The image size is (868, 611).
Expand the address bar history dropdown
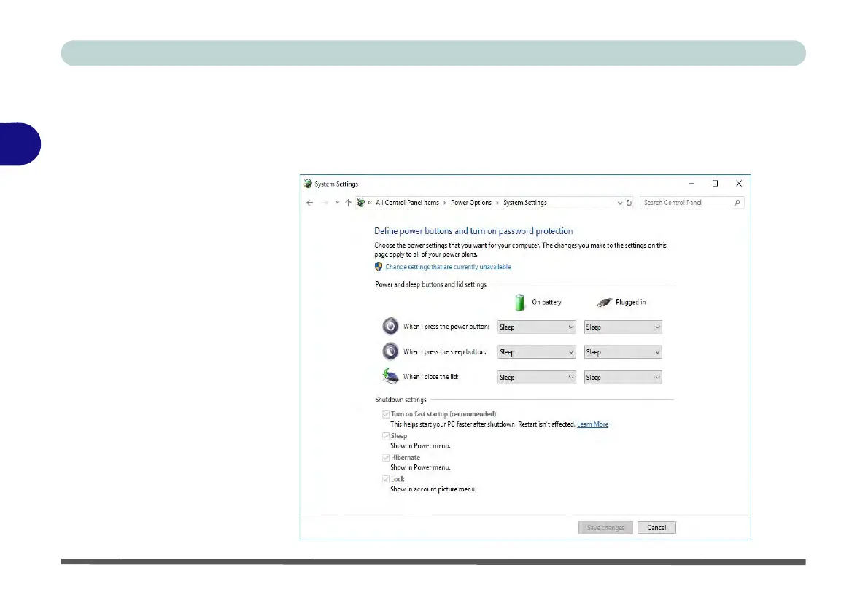[619, 203]
